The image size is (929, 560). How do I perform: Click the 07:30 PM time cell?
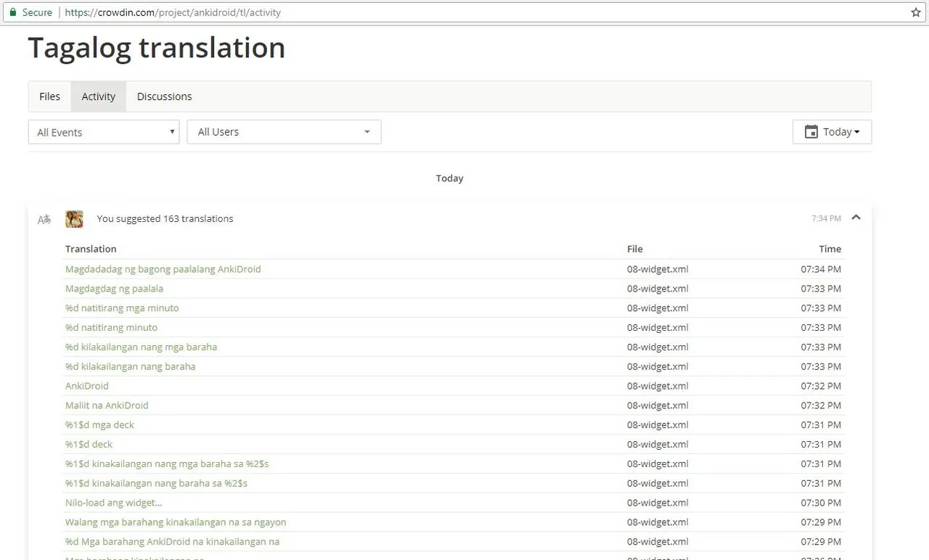(821, 503)
